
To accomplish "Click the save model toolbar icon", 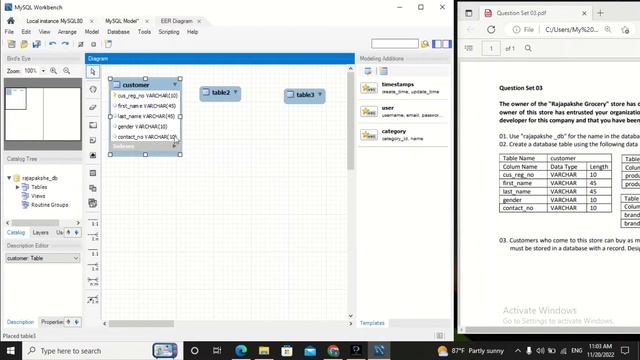I will (x=37, y=44).
